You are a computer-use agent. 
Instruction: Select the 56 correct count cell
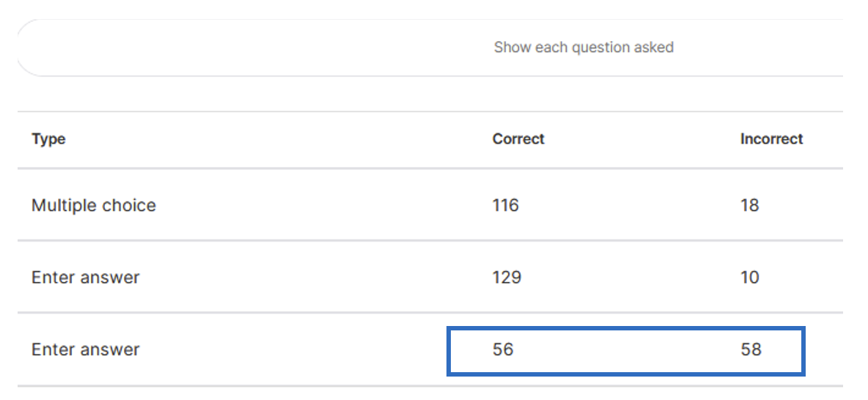point(503,349)
